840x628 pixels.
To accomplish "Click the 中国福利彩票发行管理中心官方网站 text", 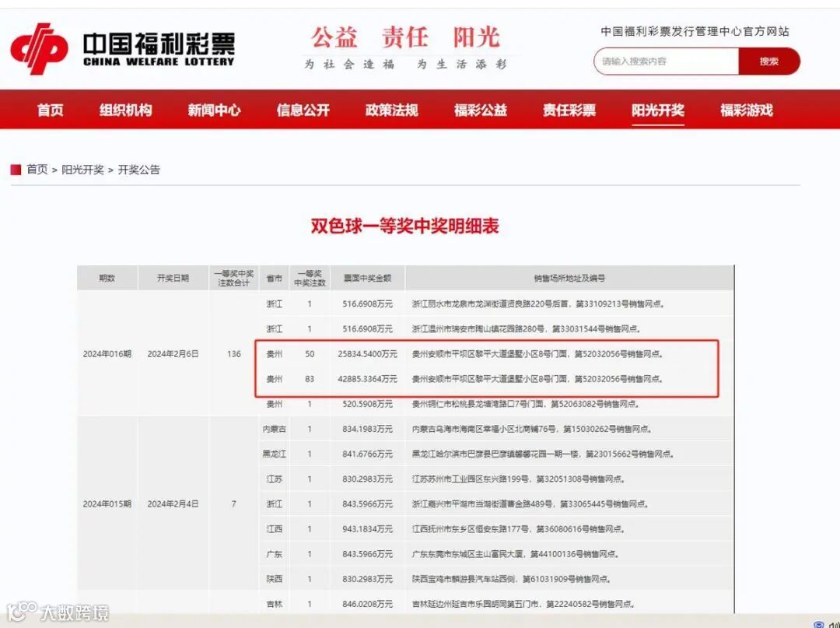I will click(695, 32).
